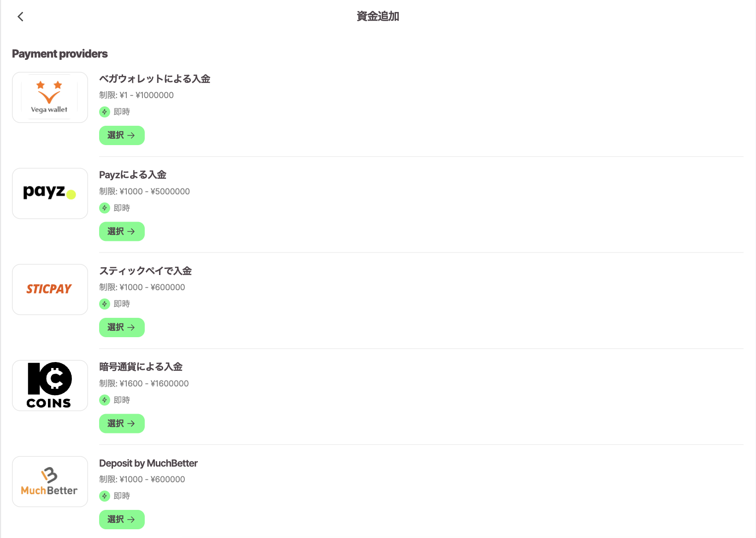The width and height of the screenshot is (756, 538).
Task: Click the 暗号通貨による入金 title
Action: 141,367
